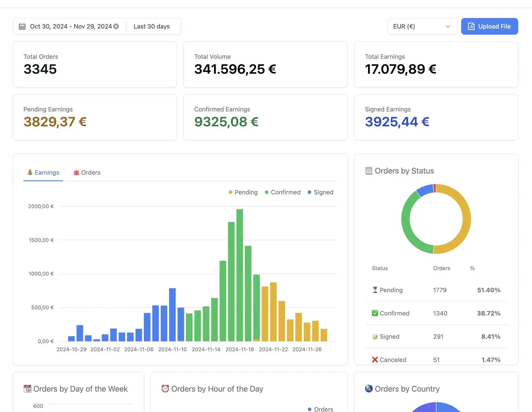Switch to the Orders tab
This screenshot has height=412, width=532.
[87, 173]
